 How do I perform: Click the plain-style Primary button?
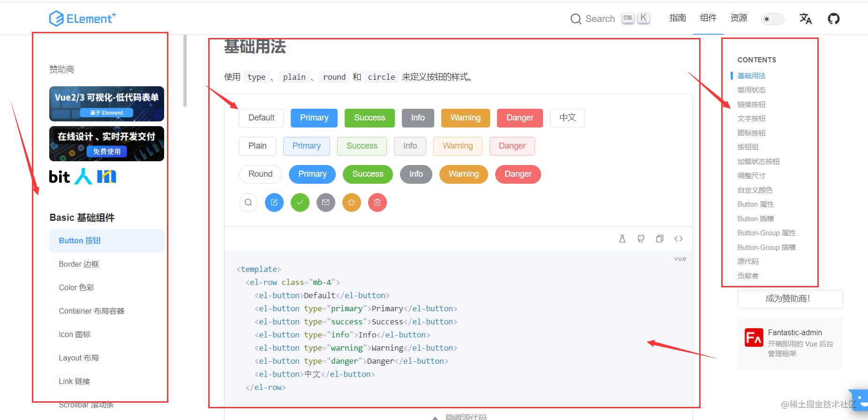coord(307,146)
